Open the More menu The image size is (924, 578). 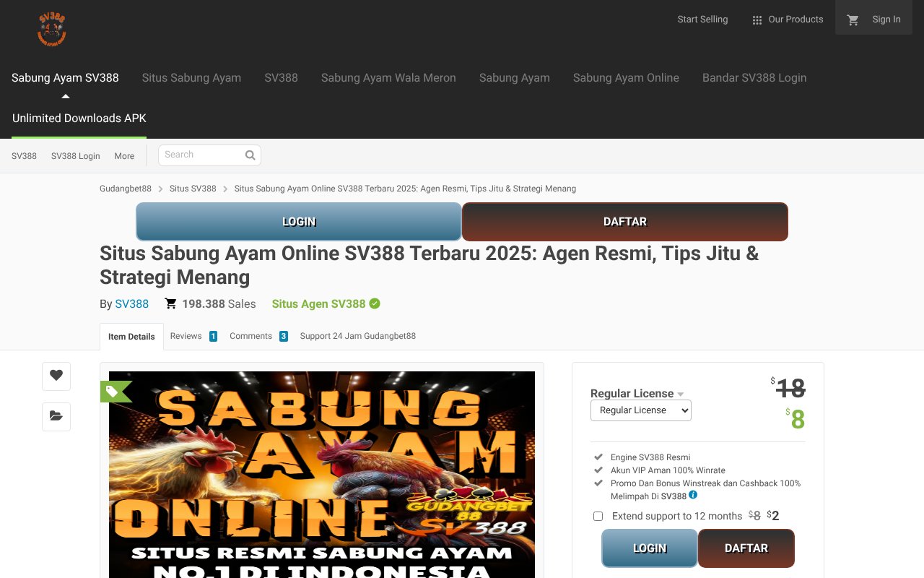(124, 155)
